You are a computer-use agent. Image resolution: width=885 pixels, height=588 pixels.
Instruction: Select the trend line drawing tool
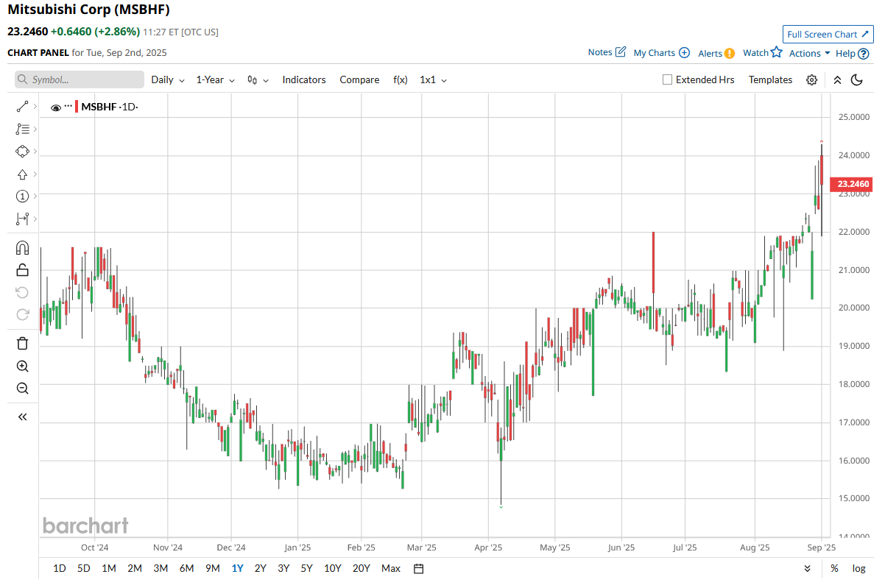click(22, 107)
